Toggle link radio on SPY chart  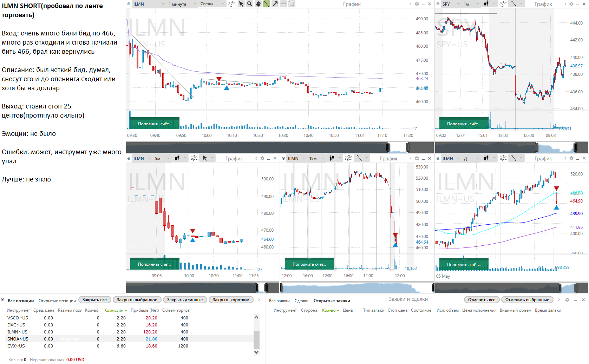[x=438, y=4]
